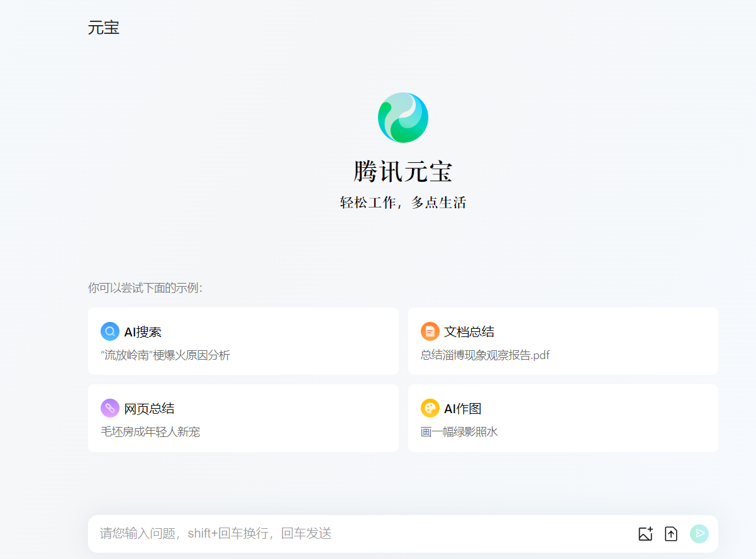Click the 画一幅绿影照水 example text
The image size is (756, 559).
pos(459,432)
